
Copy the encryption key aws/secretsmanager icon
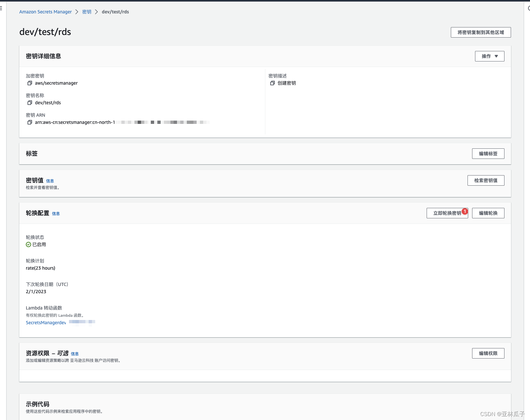(x=30, y=83)
